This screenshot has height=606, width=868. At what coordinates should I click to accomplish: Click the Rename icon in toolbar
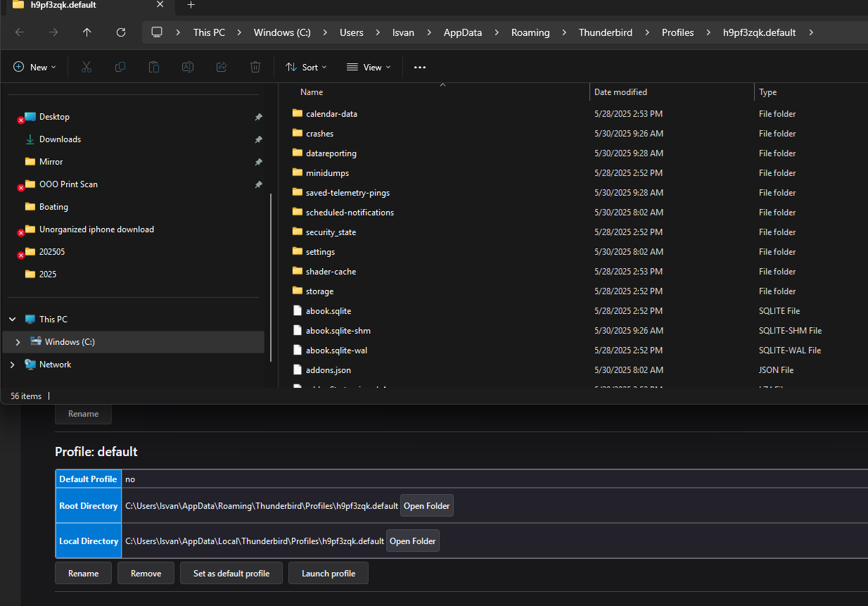(x=188, y=67)
